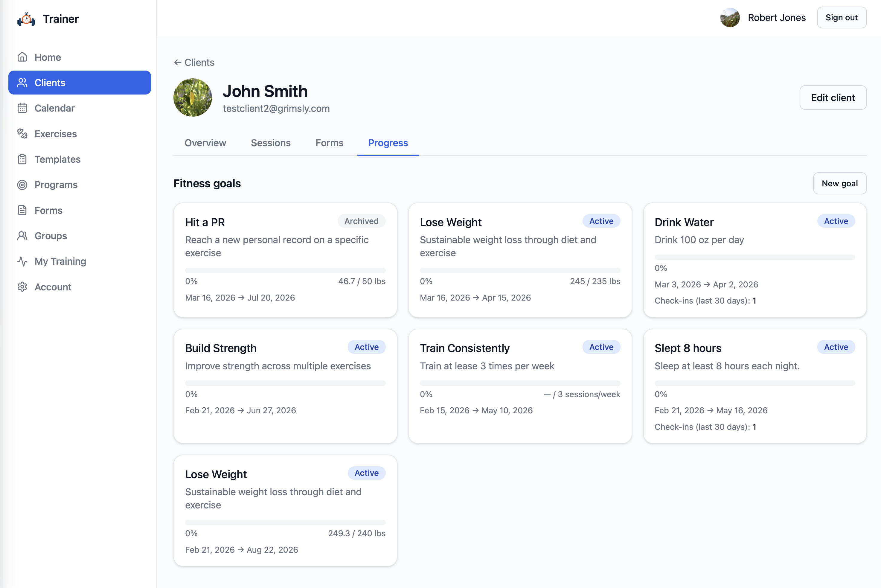Open the Build Strength goal card

285,386
